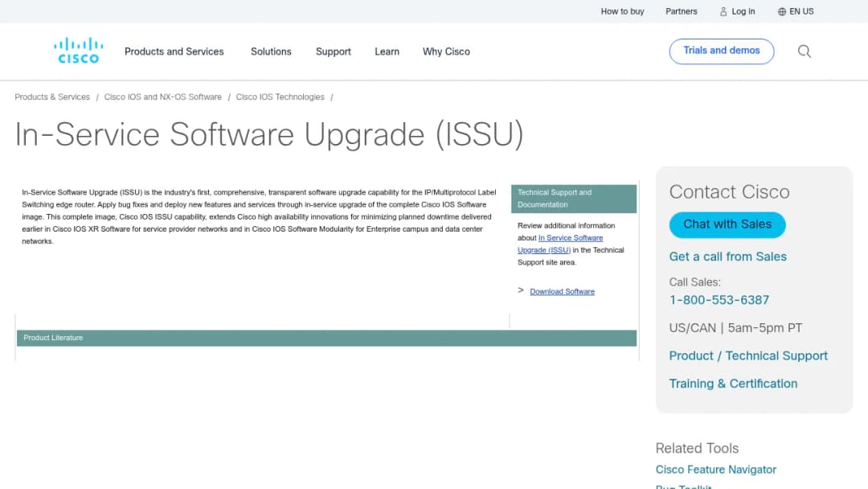Screen dimensions: 868x489
Task: Click the user icon beside Log in
Action: click(x=723, y=11)
